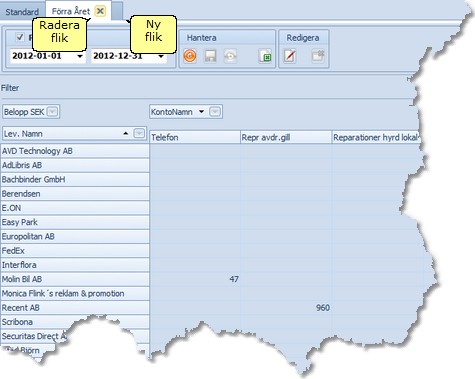This screenshot has width=475, height=379.
Task: Click the Repr avdr.gill column header
Action: (x=286, y=137)
